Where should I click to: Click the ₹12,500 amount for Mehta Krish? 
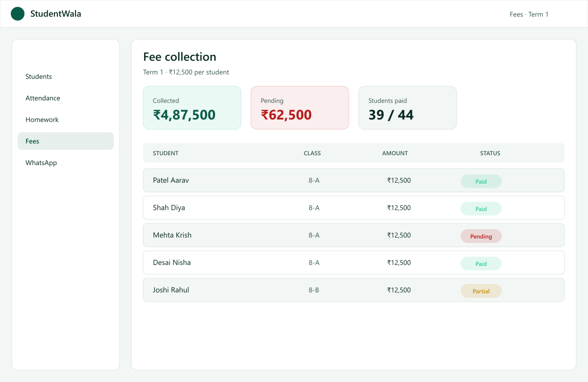tap(399, 235)
